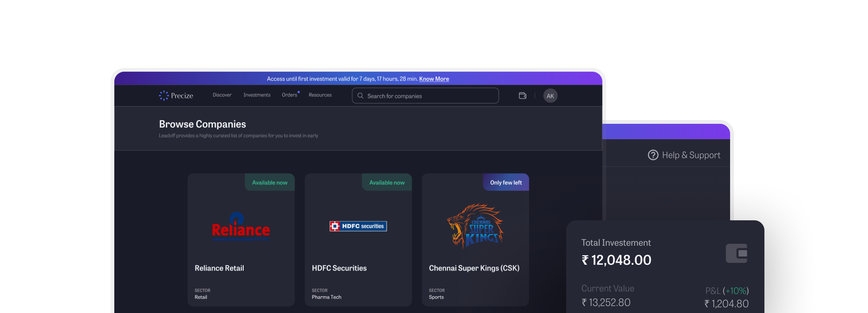
Task: Click the Current Value label
Action: 607,289
